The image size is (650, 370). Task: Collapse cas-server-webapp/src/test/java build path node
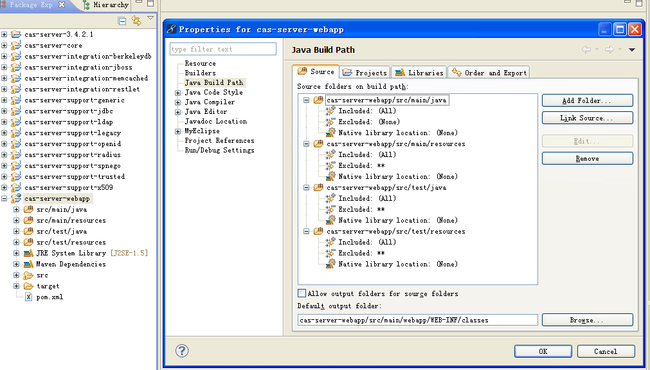point(306,187)
